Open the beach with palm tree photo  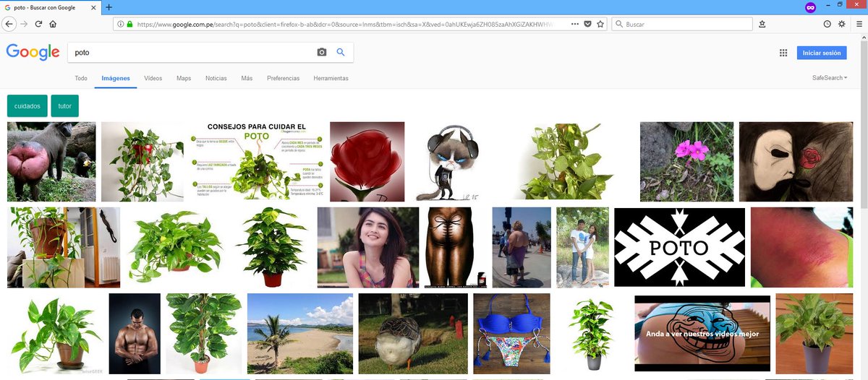(x=300, y=334)
